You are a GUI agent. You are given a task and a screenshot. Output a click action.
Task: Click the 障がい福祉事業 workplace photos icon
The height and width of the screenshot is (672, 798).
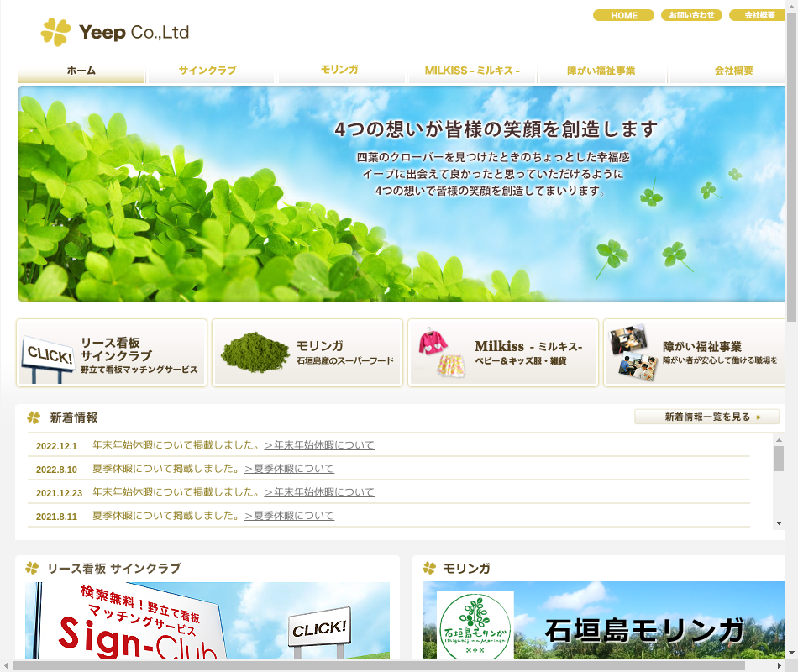633,352
